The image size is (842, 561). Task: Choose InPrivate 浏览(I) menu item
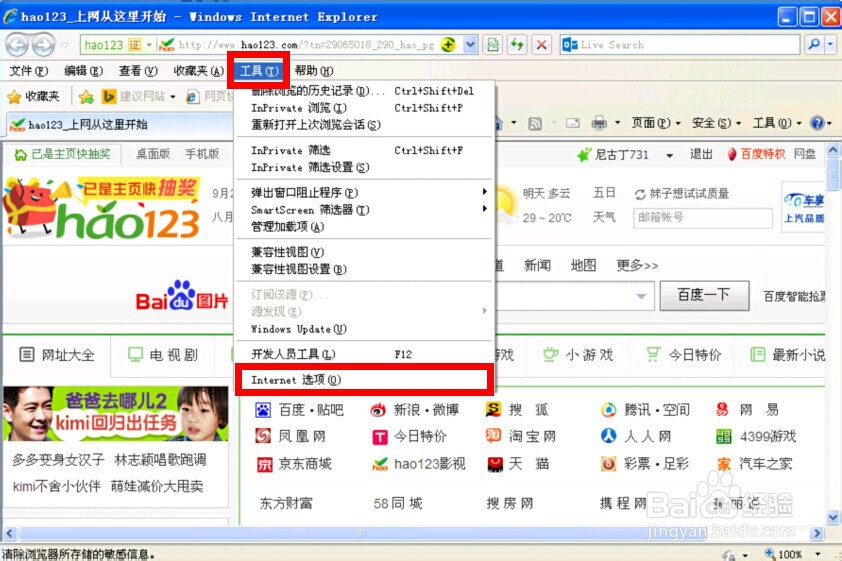coord(364,107)
